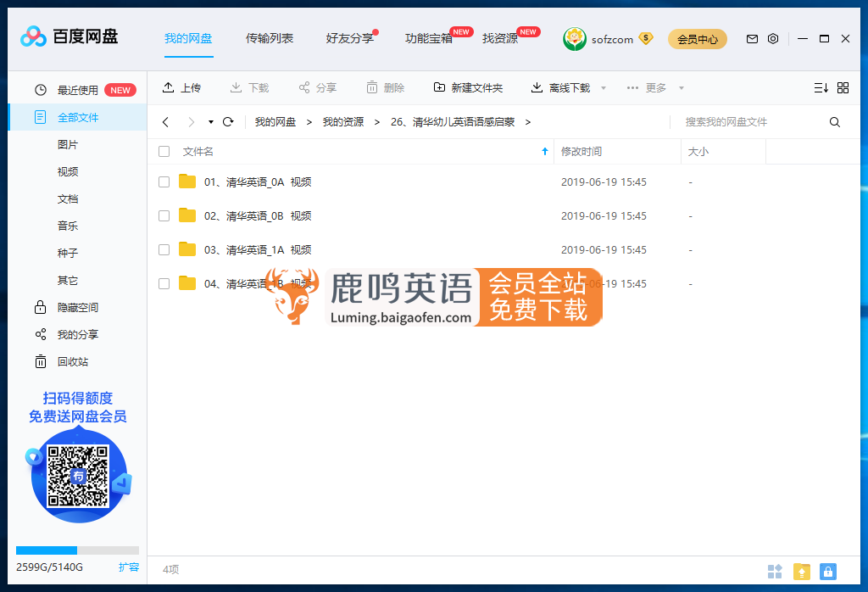This screenshot has width=868, height=592.
Task: Click the share toolbar icon
Action: tap(304, 87)
